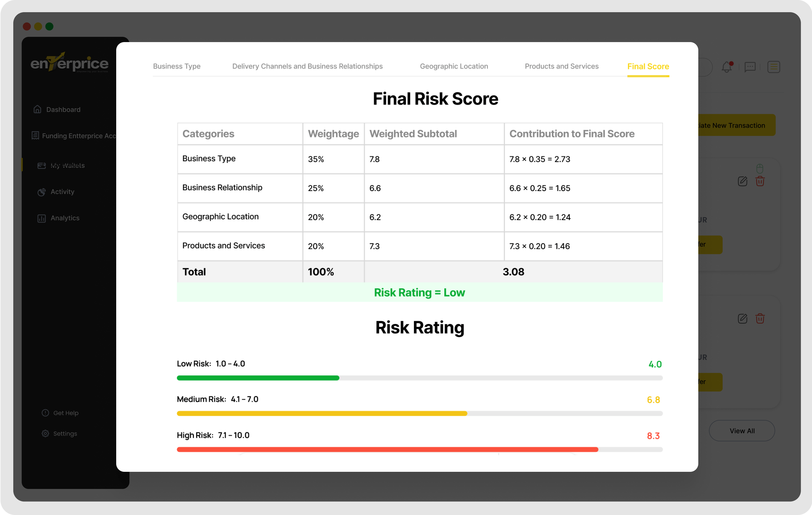This screenshot has width=812, height=515.
Task: Click the notification bell icon
Action: (x=727, y=67)
